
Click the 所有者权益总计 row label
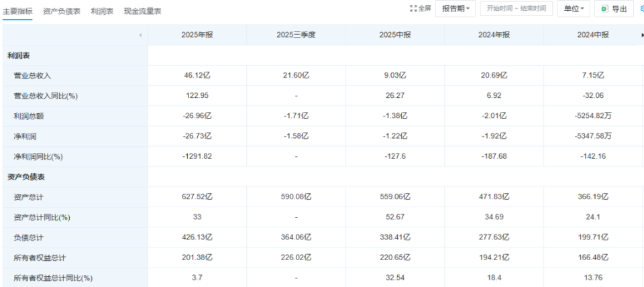click(40, 258)
